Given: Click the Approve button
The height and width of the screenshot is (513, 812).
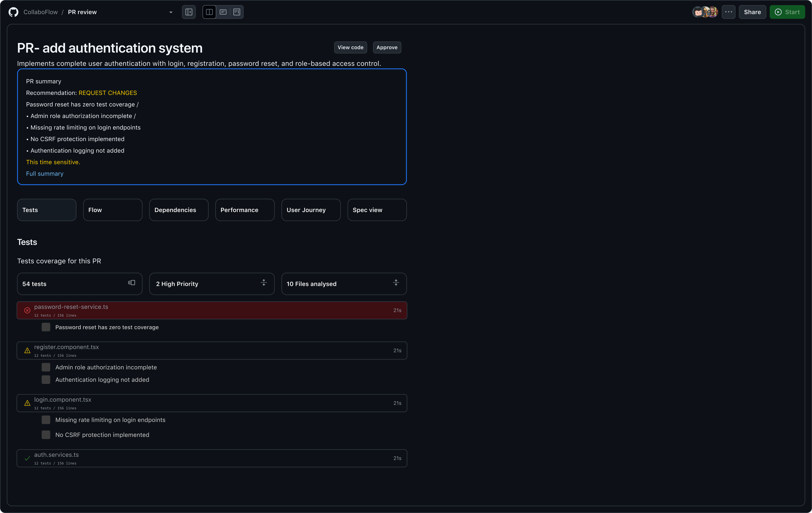Looking at the screenshot, I should click(387, 47).
